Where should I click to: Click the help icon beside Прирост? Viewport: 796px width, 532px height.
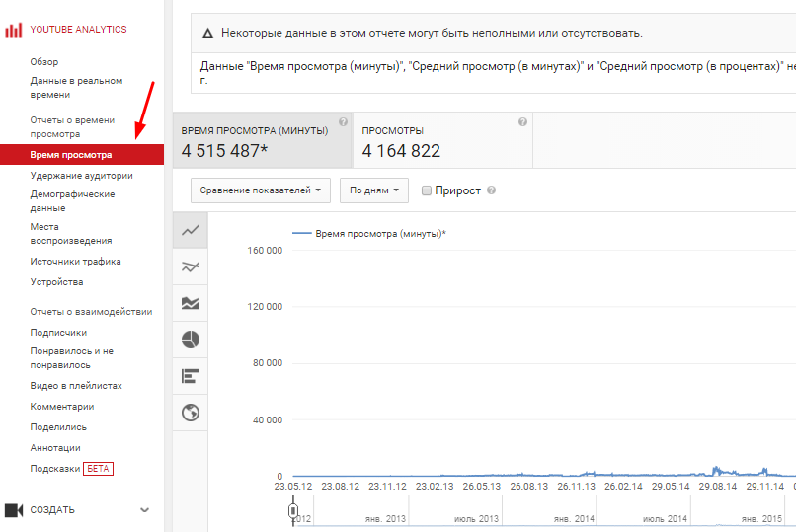[x=491, y=190]
